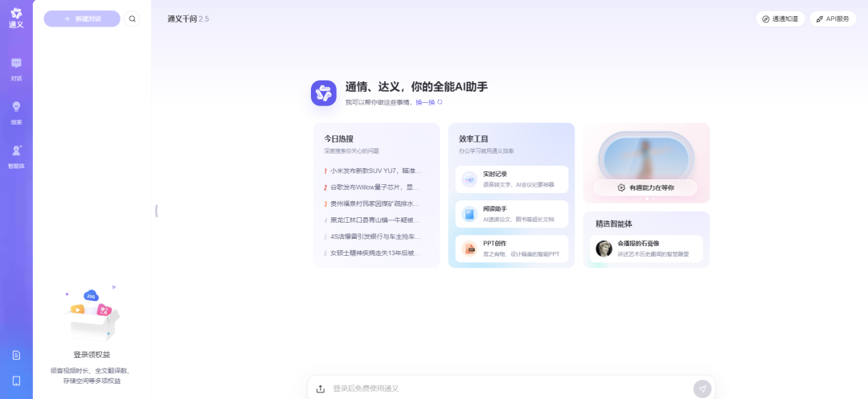This screenshot has height=399, width=868.
Task: Click the purple Tongyi logo beside the heading
Action: tap(323, 93)
